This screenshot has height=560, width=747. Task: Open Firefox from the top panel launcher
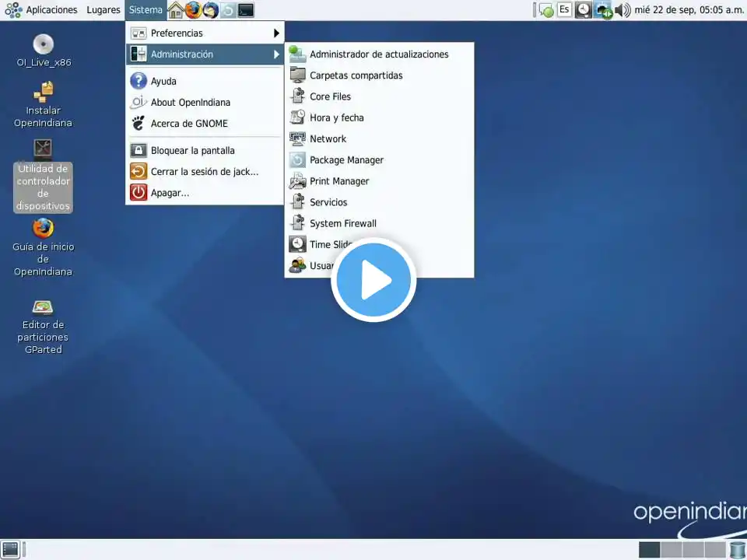[x=193, y=10]
